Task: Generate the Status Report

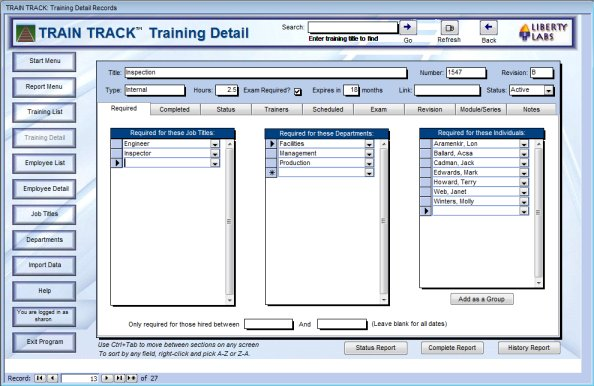Action: (x=376, y=348)
